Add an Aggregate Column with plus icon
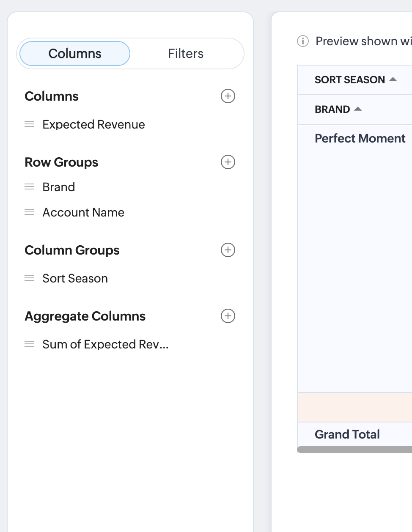 (x=228, y=316)
